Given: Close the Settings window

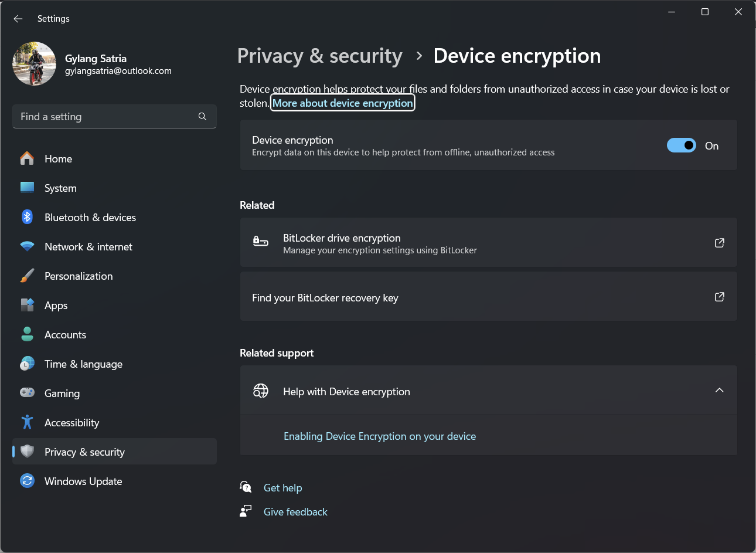Looking at the screenshot, I should point(738,12).
